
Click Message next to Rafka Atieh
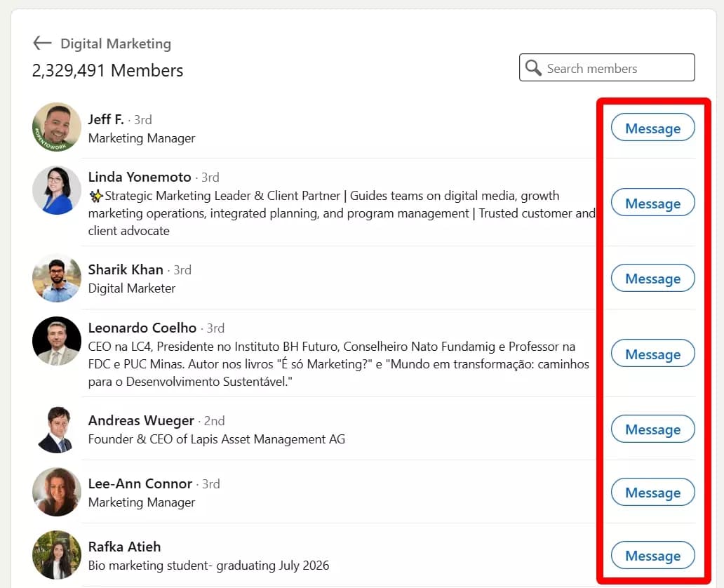[x=652, y=556]
